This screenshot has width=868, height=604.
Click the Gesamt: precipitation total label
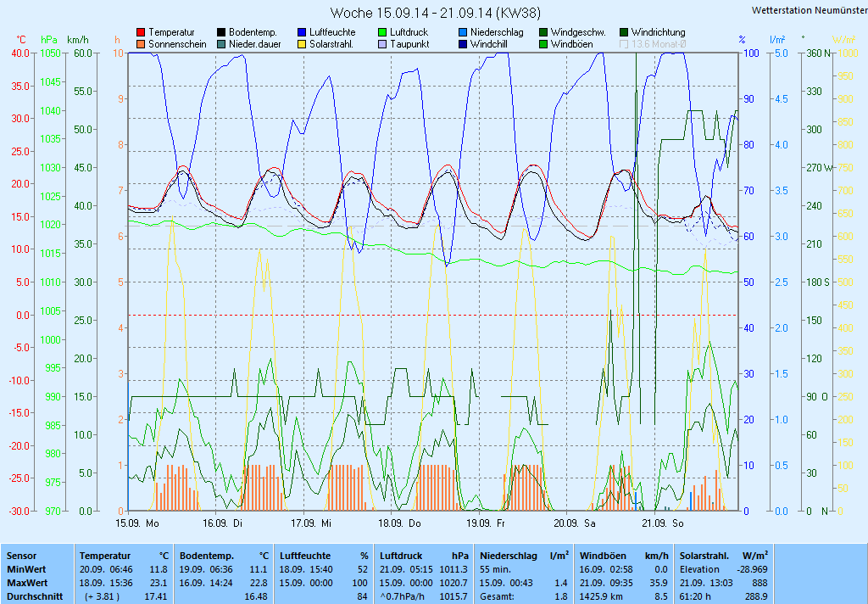point(497,597)
